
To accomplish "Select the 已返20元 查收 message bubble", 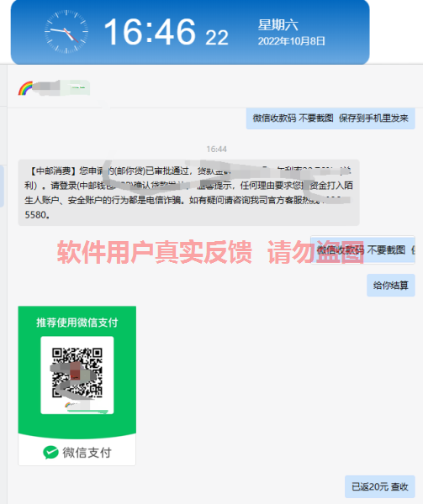I will click(x=380, y=486).
